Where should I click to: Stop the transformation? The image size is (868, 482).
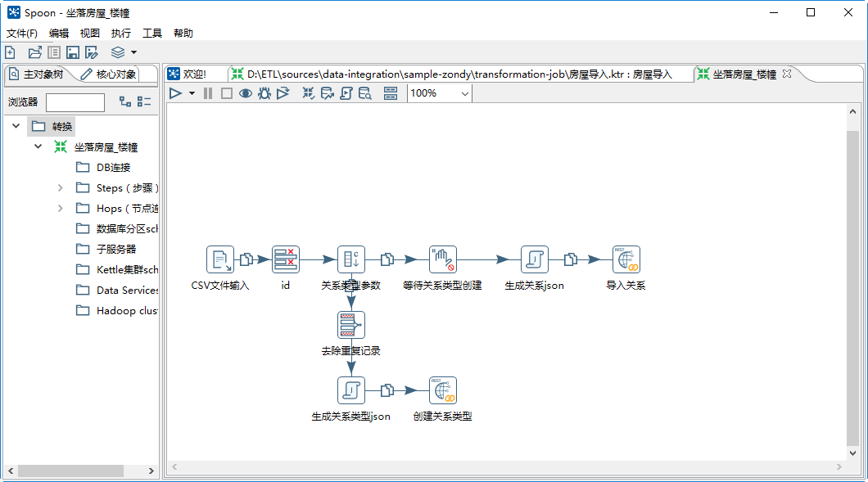point(226,93)
